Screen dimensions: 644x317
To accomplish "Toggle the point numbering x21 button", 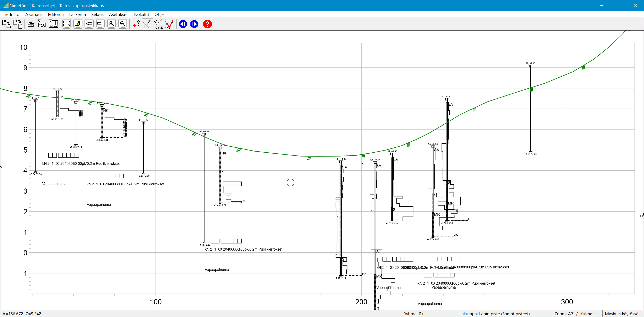I will [x=147, y=24].
